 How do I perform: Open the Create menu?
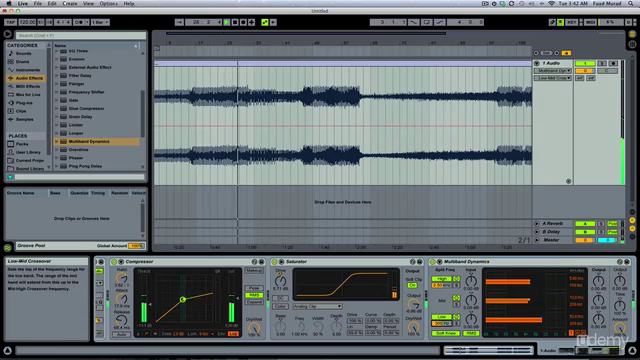click(x=69, y=3)
